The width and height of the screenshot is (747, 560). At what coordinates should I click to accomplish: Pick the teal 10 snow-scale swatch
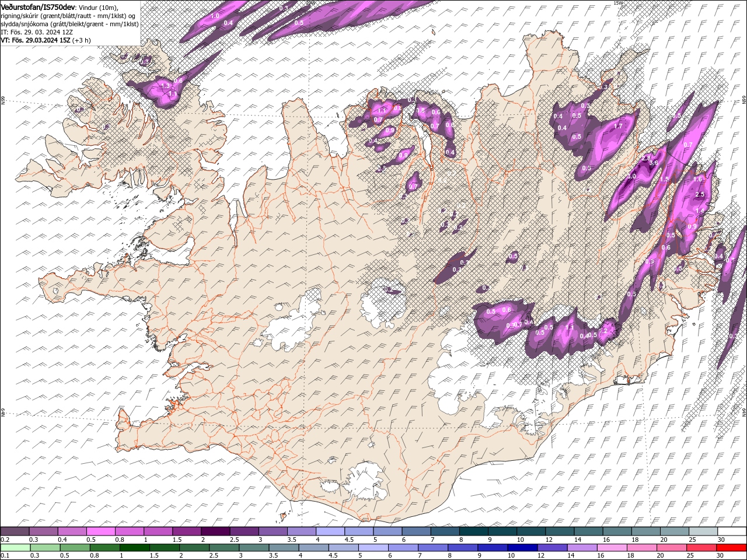pos(530,531)
